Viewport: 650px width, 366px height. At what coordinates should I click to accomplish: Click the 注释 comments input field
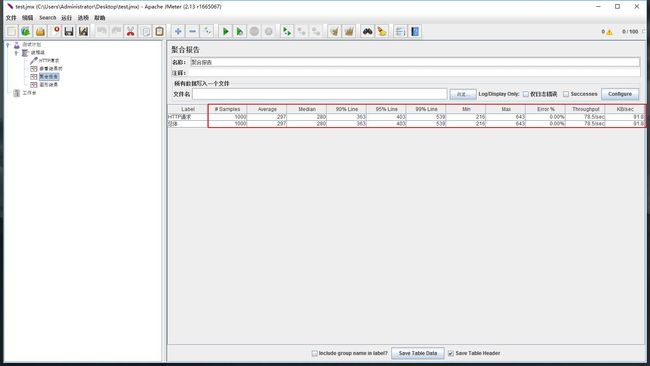click(415, 73)
